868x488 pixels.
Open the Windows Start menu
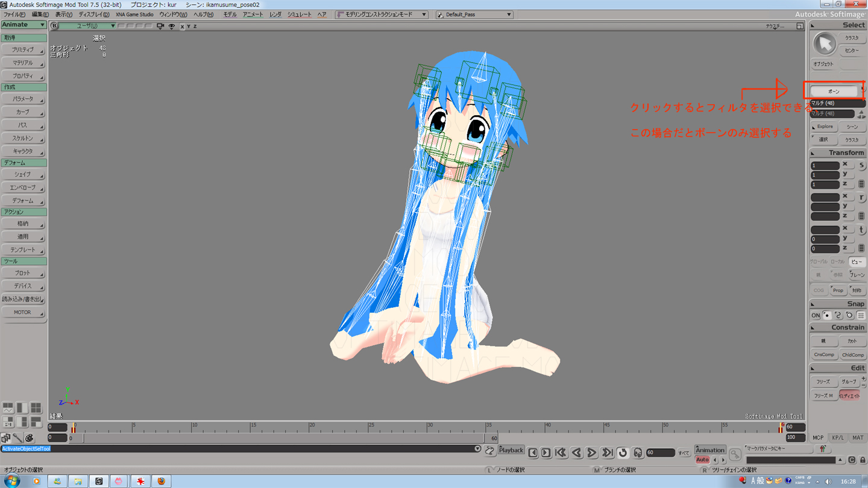point(11,481)
